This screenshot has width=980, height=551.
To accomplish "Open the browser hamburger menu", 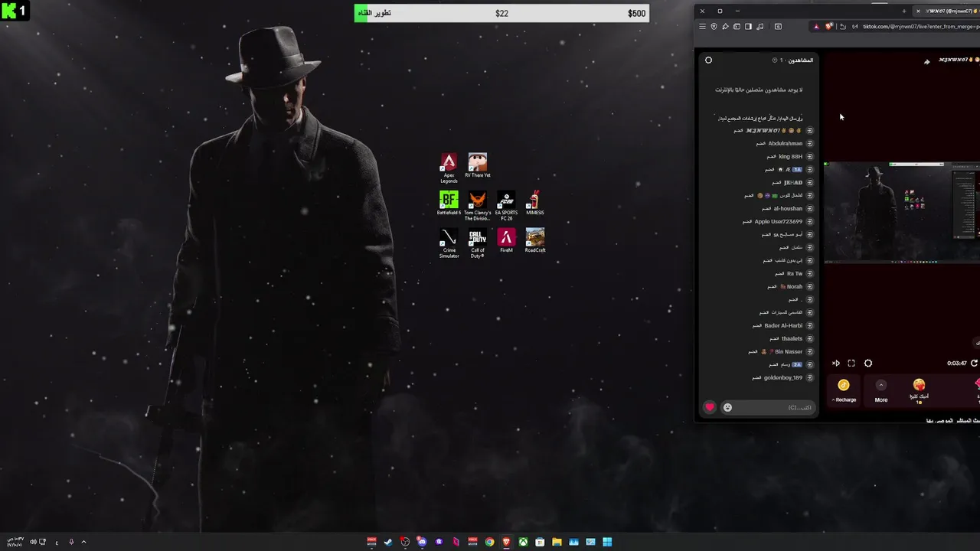I will pos(702,27).
